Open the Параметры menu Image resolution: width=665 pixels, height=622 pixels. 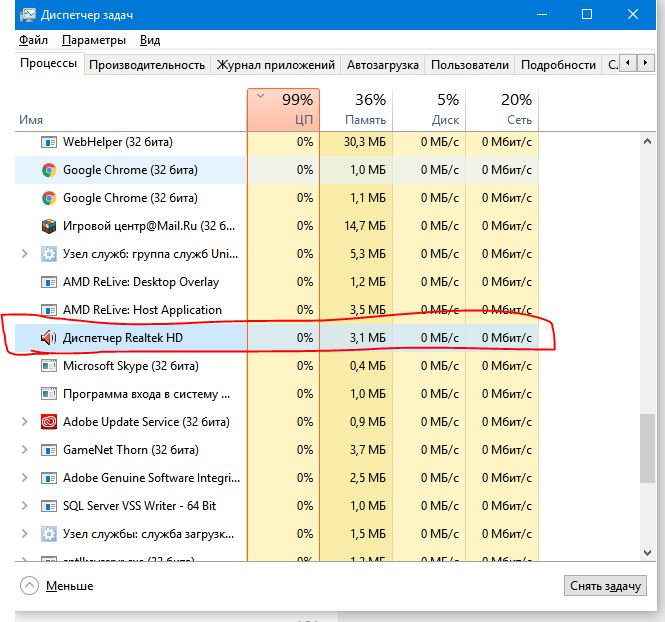pyautogui.click(x=94, y=40)
